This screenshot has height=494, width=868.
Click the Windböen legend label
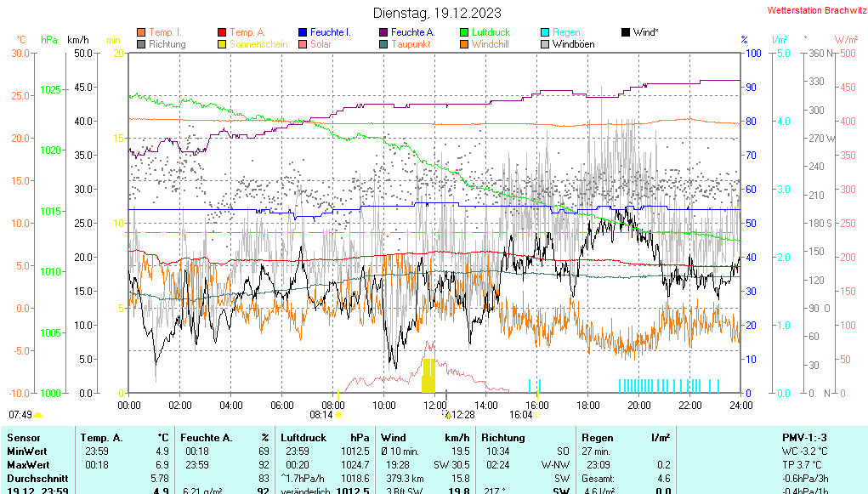(x=573, y=44)
